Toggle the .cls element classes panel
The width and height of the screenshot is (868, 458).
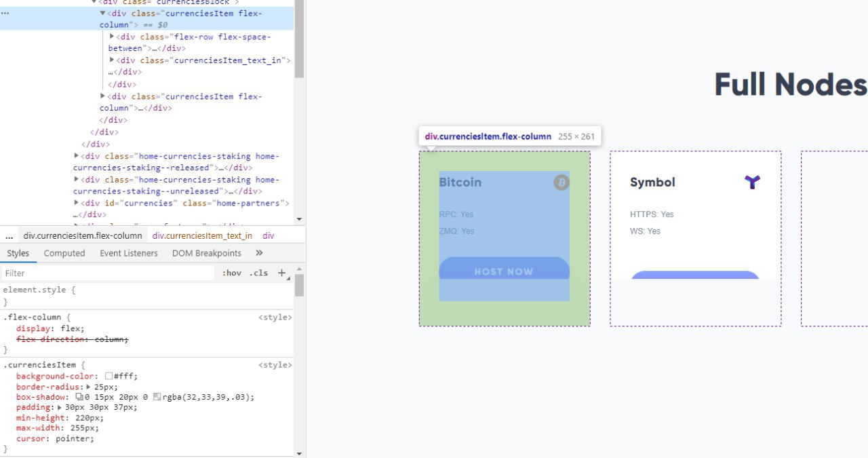[x=258, y=273]
